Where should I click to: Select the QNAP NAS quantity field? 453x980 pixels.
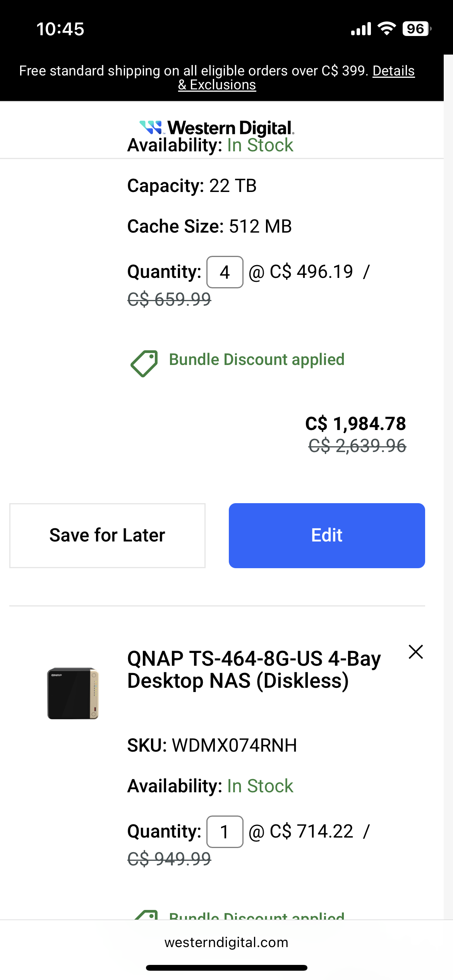click(x=225, y=832)
